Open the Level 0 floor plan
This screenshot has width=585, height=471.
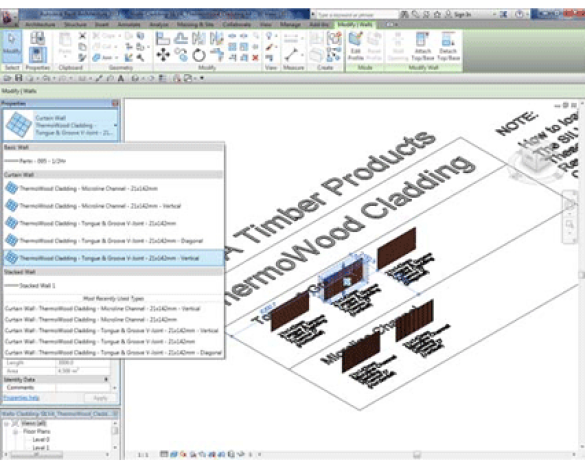coord(41,440)
